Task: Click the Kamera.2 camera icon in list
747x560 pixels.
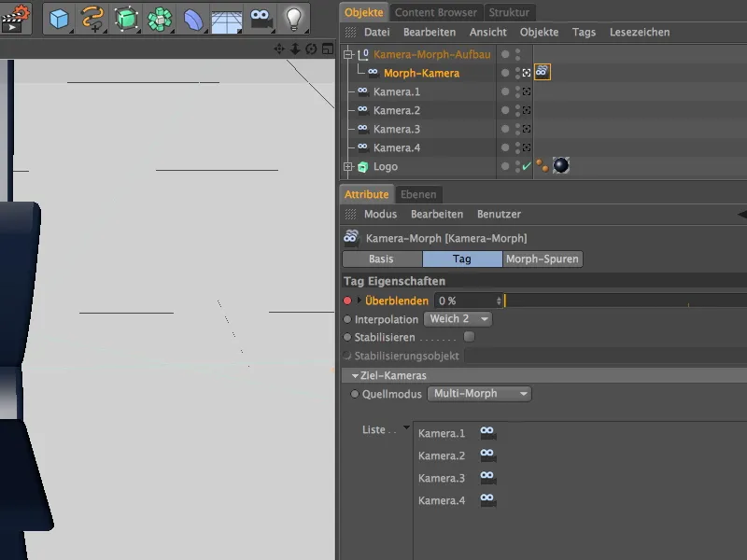Action: pyautogui.click(x=487, y=455)
